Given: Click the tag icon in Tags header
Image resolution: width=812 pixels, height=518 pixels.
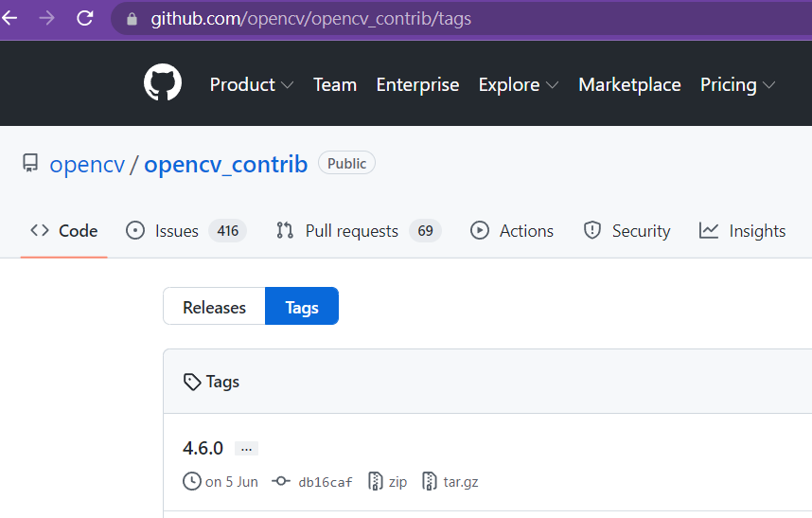Looking at the screenshot, I should pyautogui.click(x=192, y=382).
